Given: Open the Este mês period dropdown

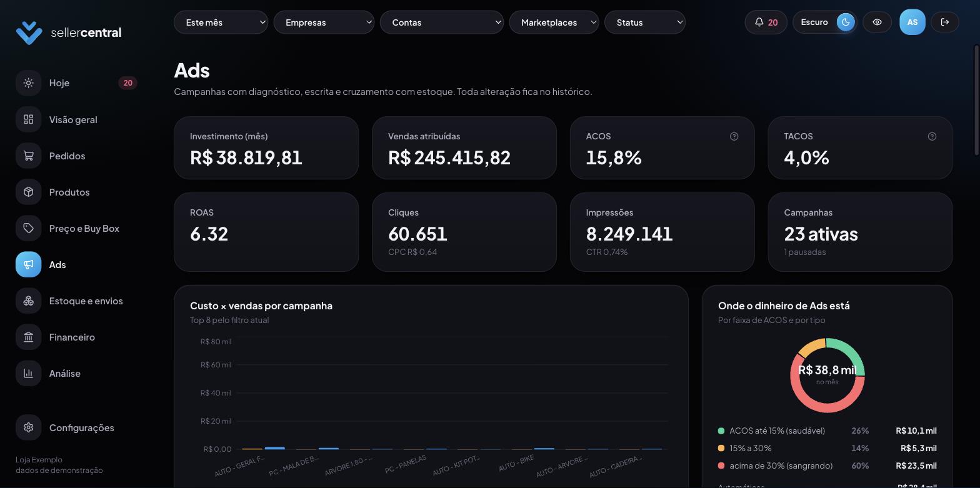Looking at the screenshot, I should point(221,22).
